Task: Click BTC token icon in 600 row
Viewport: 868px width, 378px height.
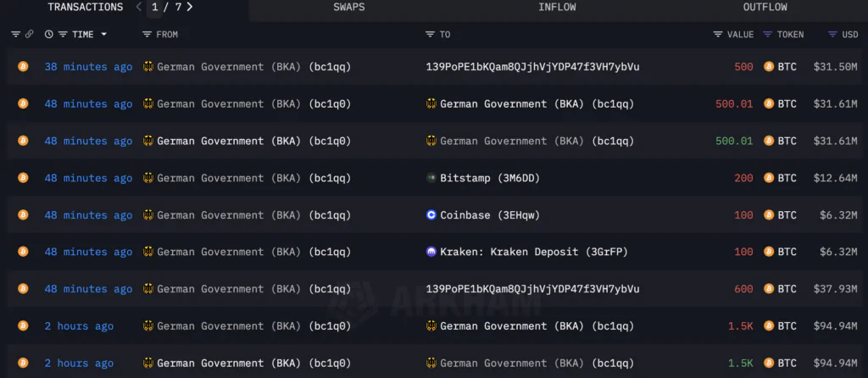Action: point(769,289)
